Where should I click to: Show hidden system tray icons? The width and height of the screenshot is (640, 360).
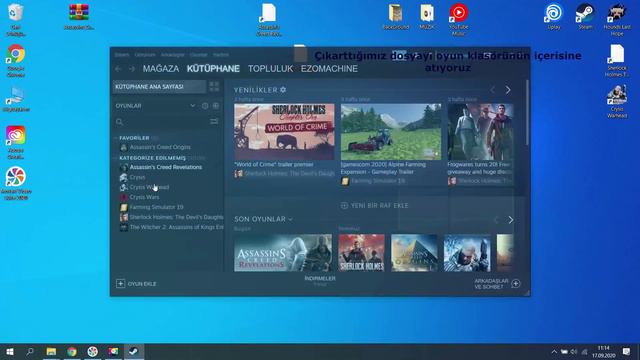[x=554, y=351]
